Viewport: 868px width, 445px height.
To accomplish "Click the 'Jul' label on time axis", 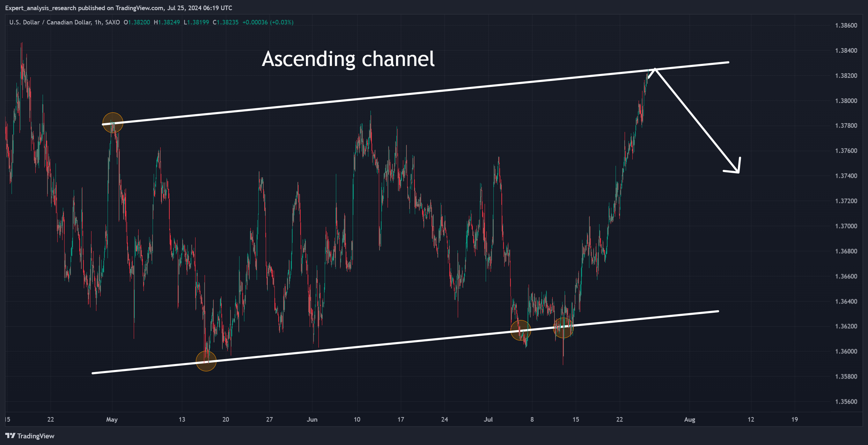I will 488,420.
